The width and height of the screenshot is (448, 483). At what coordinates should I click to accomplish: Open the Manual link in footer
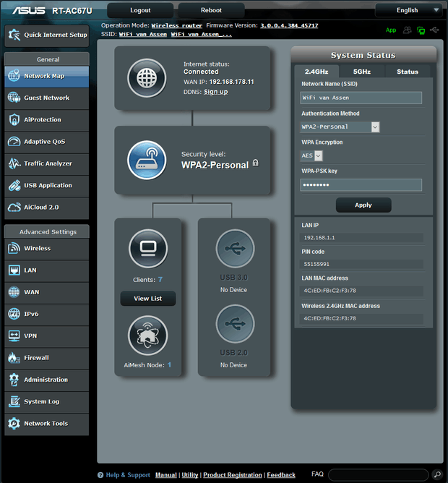(166, 475)
